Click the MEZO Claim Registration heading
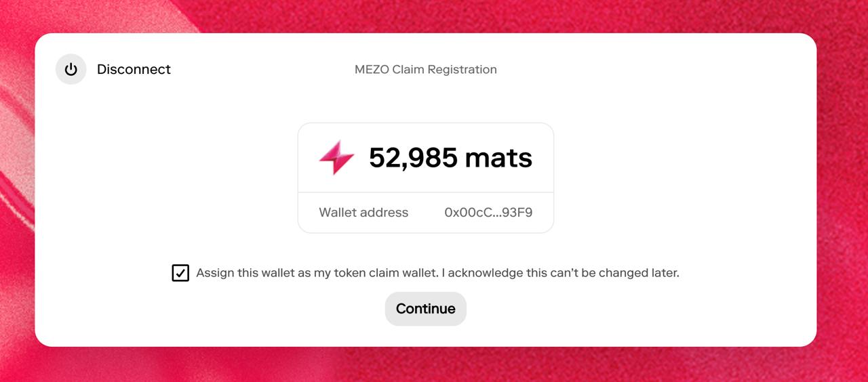This screenshot has height=382, width=868. (425, 69)
